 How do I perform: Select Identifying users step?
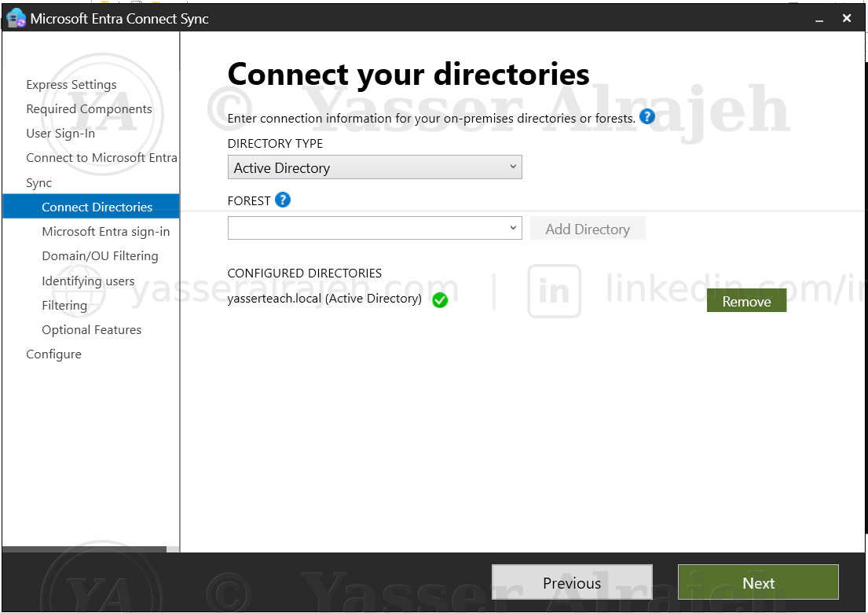point(88,281)
